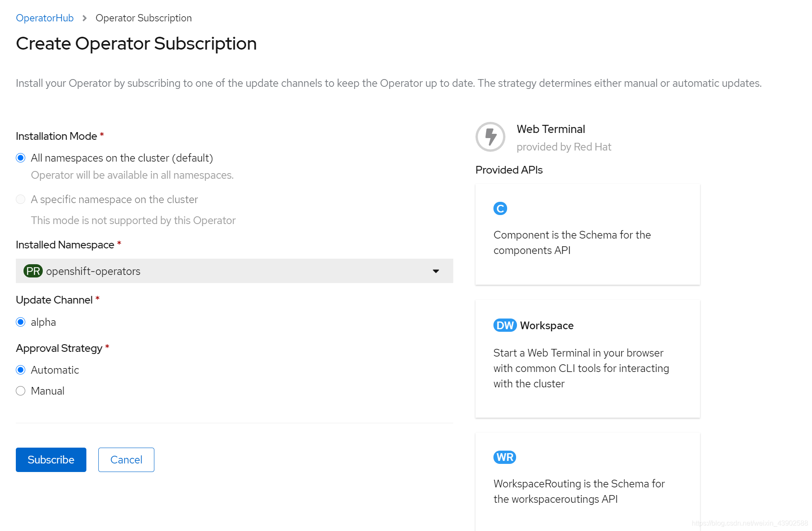The image size is (812, 531).
Task: Choose Automatic approval strategy
Action: [x=21, y=370]
